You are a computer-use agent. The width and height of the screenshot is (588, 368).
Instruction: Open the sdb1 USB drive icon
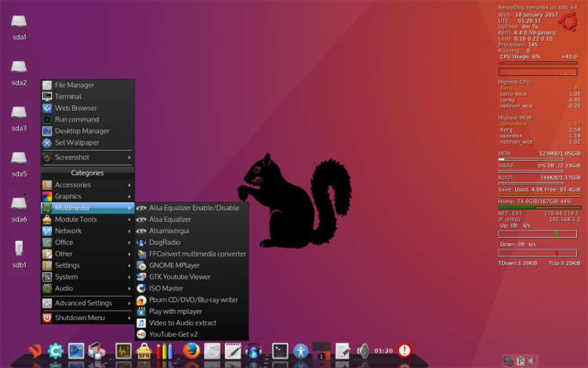coord(20,251)
